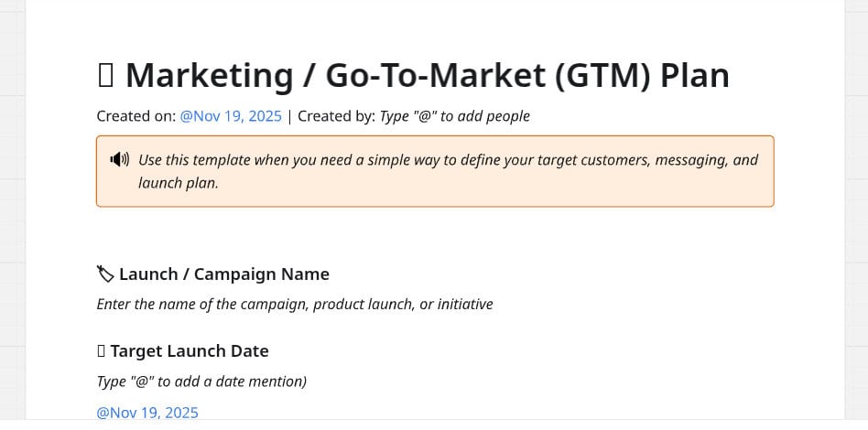Click the 'Enter the name of the campaign' placeholder
This screenshot has height=430, width=868.
(x=295, y=304)
